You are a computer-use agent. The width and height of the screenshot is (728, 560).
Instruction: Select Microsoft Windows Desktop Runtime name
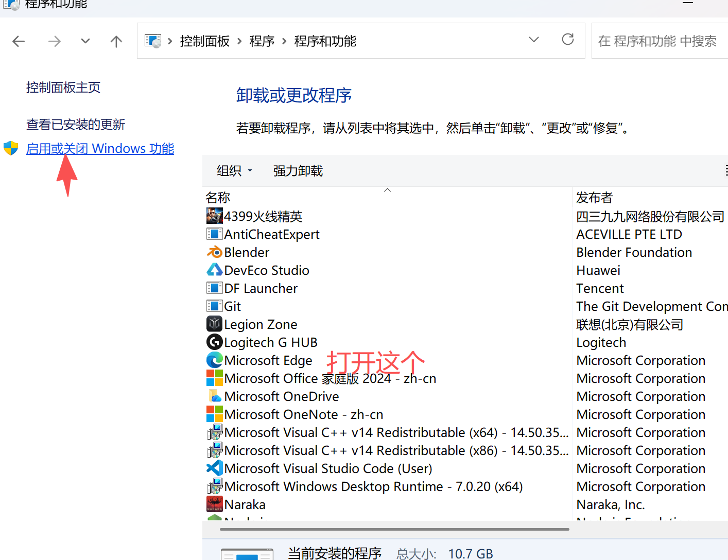coord(374,486)
